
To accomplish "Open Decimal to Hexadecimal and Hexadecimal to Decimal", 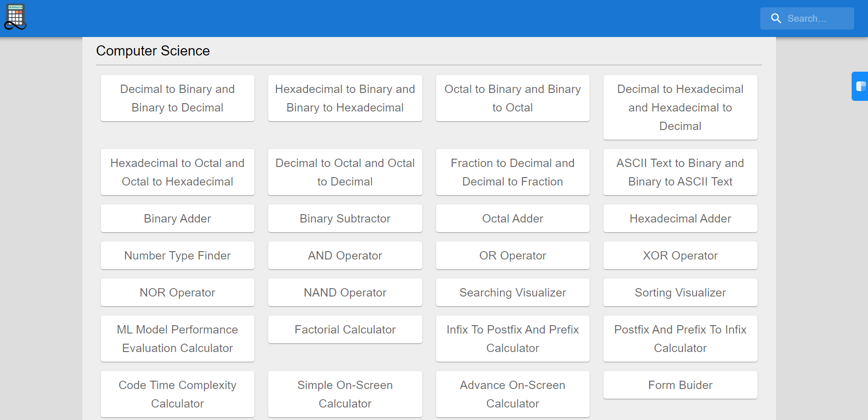I will 680,107.
